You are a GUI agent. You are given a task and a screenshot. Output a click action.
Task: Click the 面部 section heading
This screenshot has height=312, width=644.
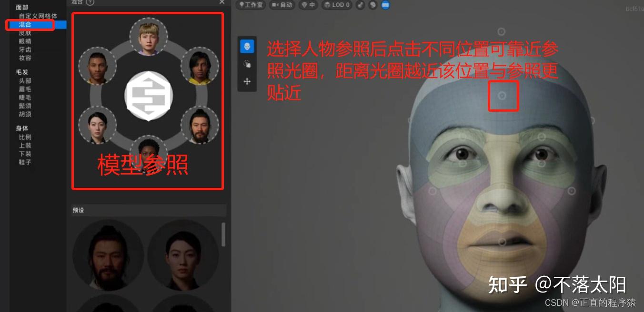pyautogui.click(x=22, y=8)
